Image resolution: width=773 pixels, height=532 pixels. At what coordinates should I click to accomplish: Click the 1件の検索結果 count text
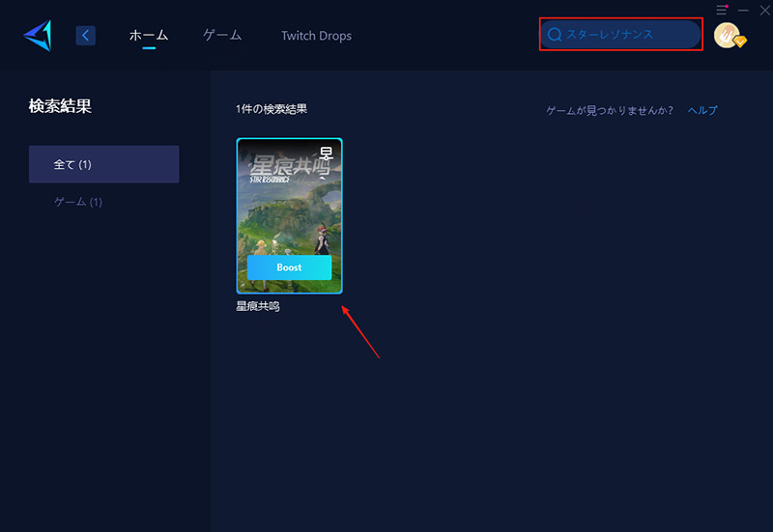[272, 109]
